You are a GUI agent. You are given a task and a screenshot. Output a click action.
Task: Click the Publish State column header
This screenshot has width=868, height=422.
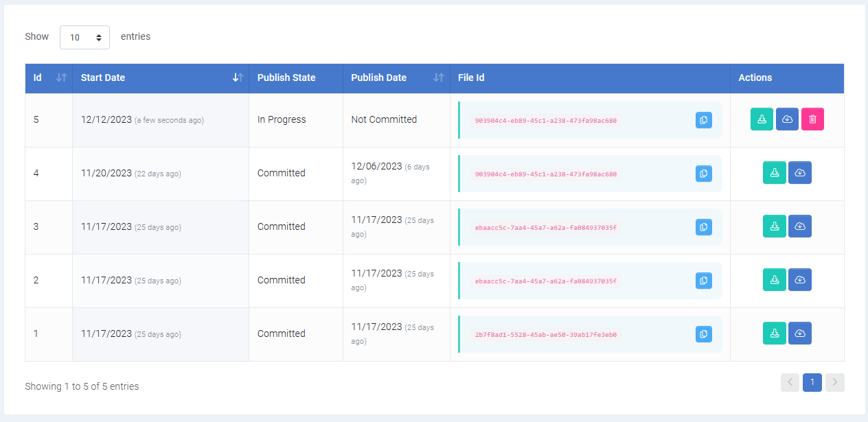(295, 78)
